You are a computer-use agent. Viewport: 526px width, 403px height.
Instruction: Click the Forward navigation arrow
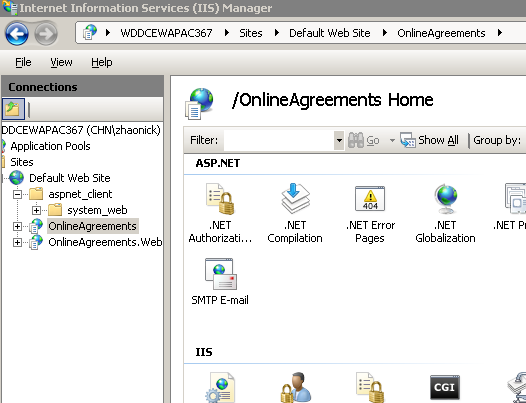click(x=46, y=33)
